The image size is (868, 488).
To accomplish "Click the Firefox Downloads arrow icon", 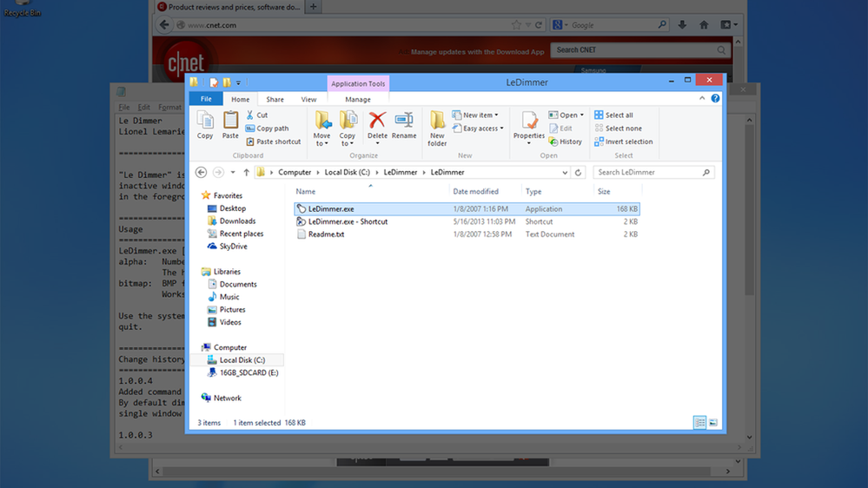I will point(682,25).
